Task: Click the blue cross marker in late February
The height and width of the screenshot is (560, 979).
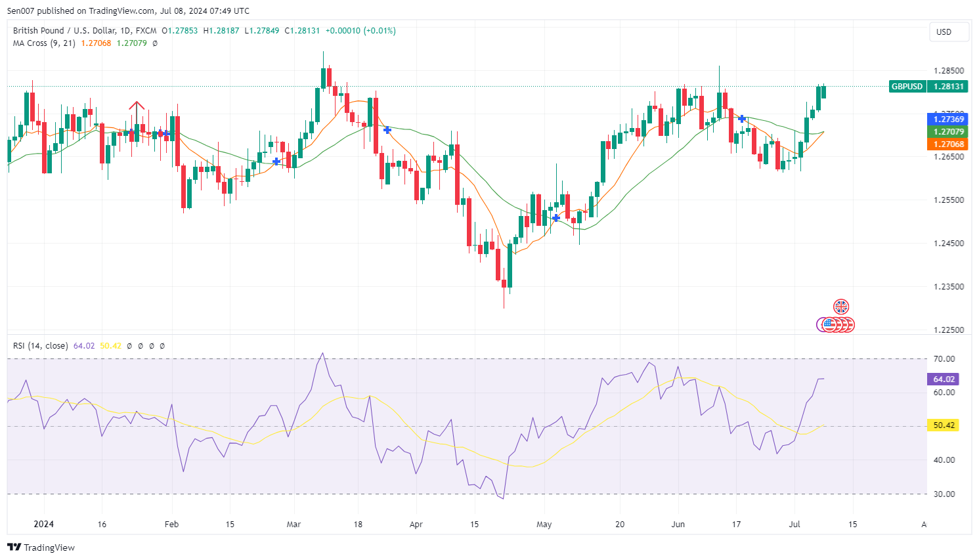Action: point(276,161)
